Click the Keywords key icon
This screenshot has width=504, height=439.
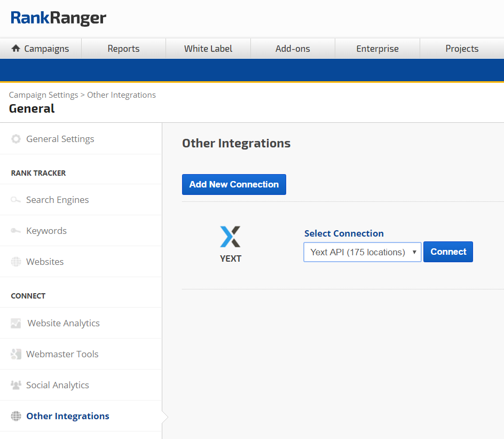(16, 231)
